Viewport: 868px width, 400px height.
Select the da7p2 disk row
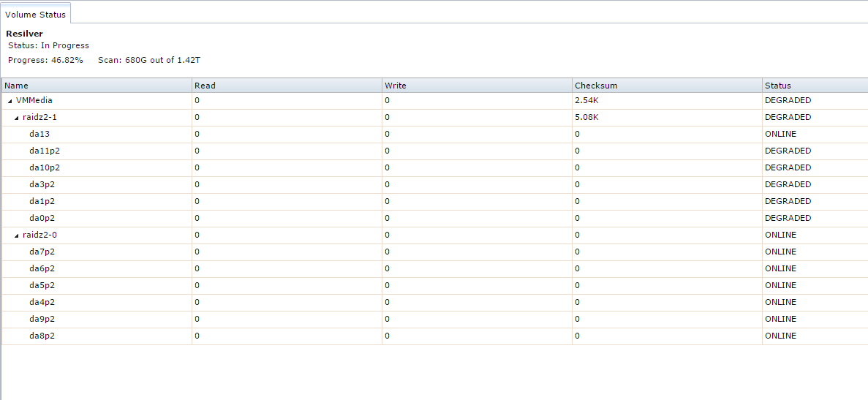(434, 252)
